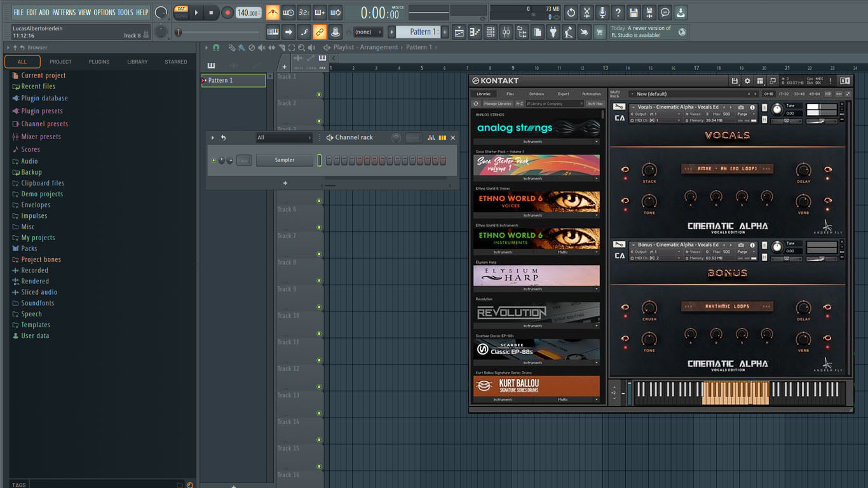
Task: Click the playlist magnet snap icon
Action: click(216, 48)
